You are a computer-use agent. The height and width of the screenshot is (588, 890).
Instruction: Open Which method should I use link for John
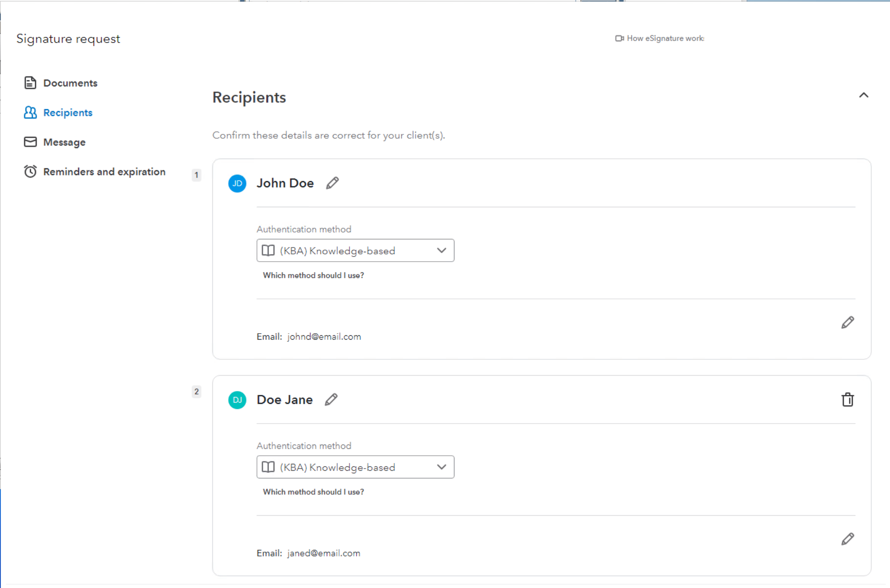[x=313, y=275]
